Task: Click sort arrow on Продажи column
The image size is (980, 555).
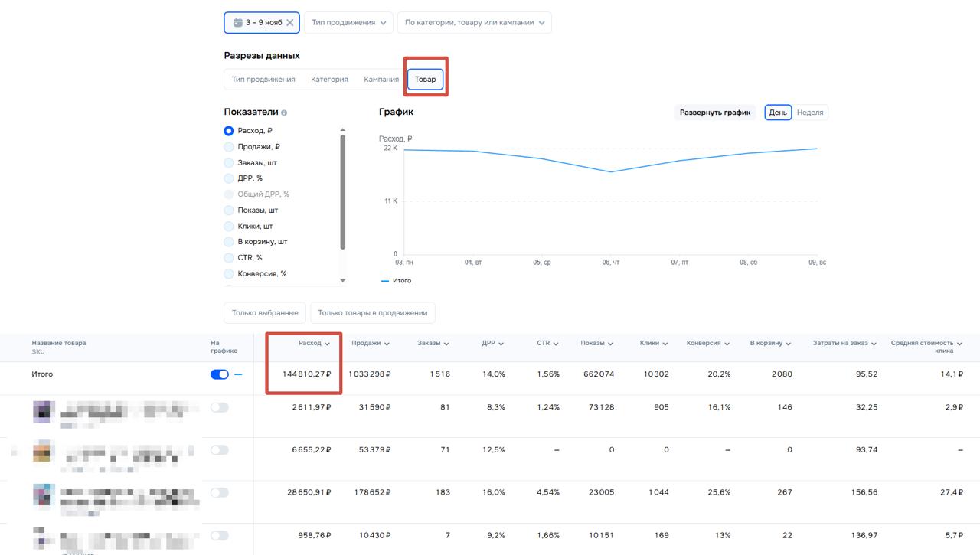Action: 387,344
